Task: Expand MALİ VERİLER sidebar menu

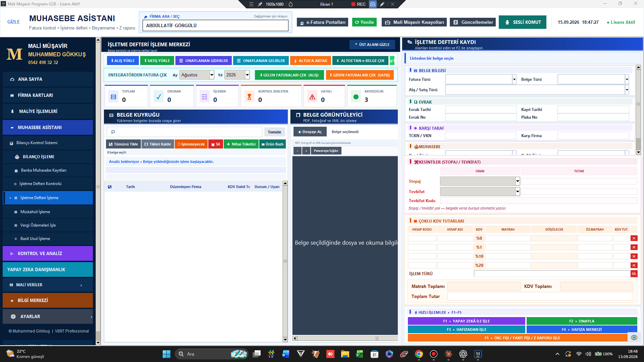Action: (48, 285)
